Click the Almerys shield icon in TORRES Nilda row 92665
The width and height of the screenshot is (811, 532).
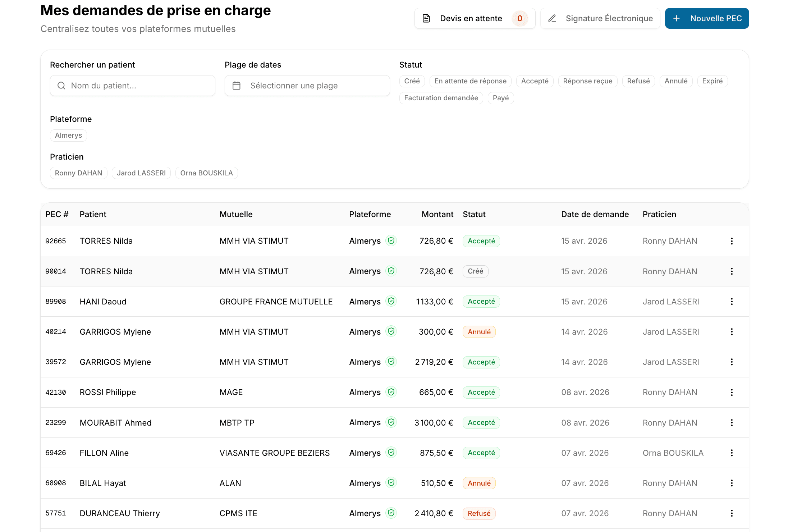pos(391,240)
